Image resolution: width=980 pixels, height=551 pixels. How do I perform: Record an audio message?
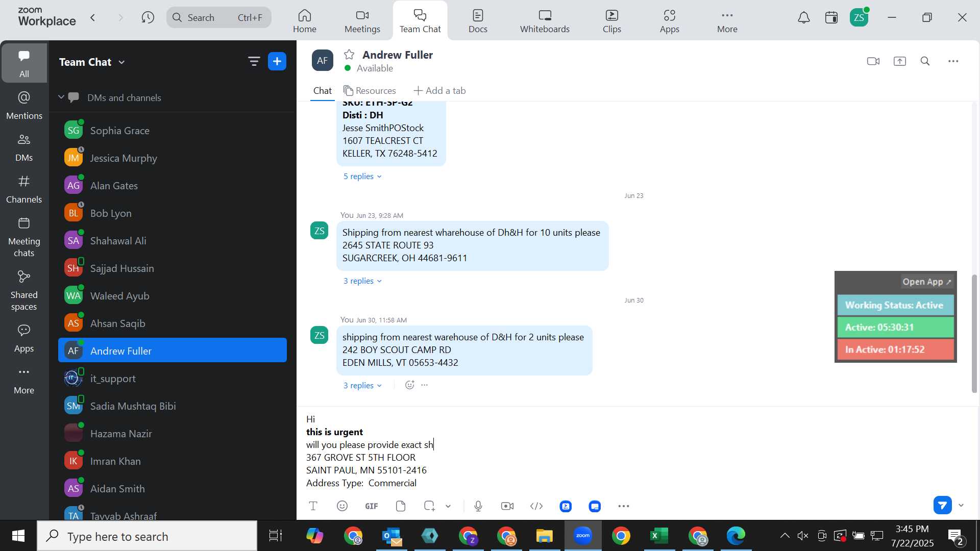click(x=478, y=506)
